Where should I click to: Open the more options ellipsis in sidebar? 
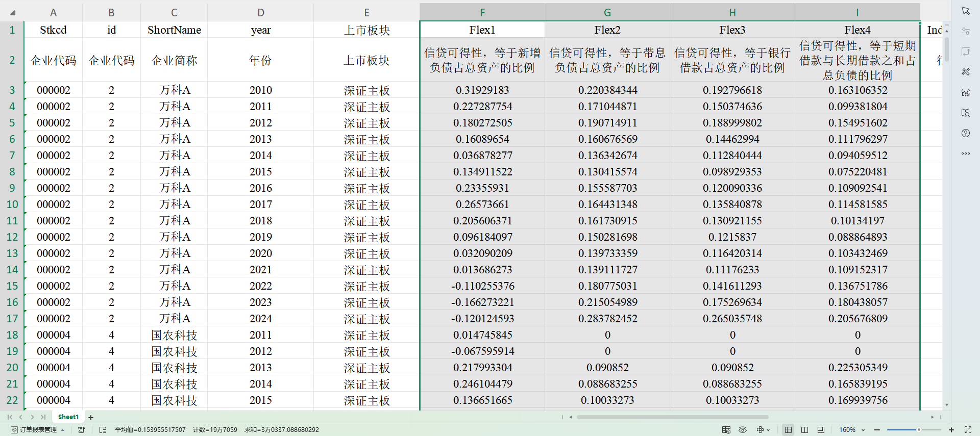[x=965, y=153]
